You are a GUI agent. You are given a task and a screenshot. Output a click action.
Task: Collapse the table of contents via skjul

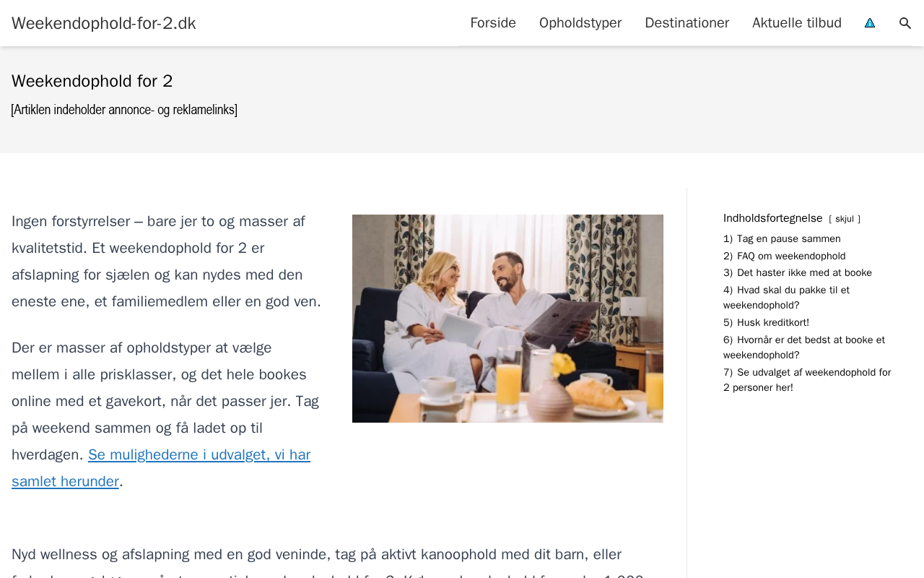coord(845,219)
